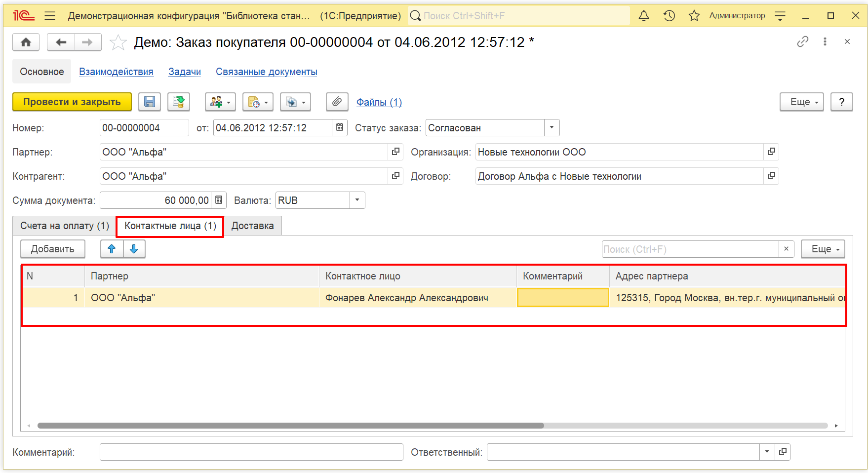The width and height of the screenshot is (868, 473).
Task: Click the global search field
Action: pyautogui.click(x=518, y=16)
